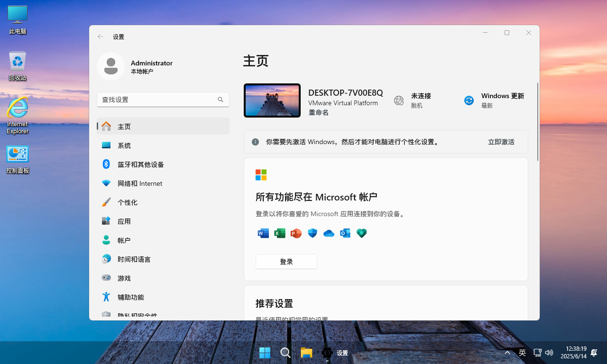This screenshot has width=607, height=364.
Task: Switch input language 英 indicator
Action: (522, 353)
